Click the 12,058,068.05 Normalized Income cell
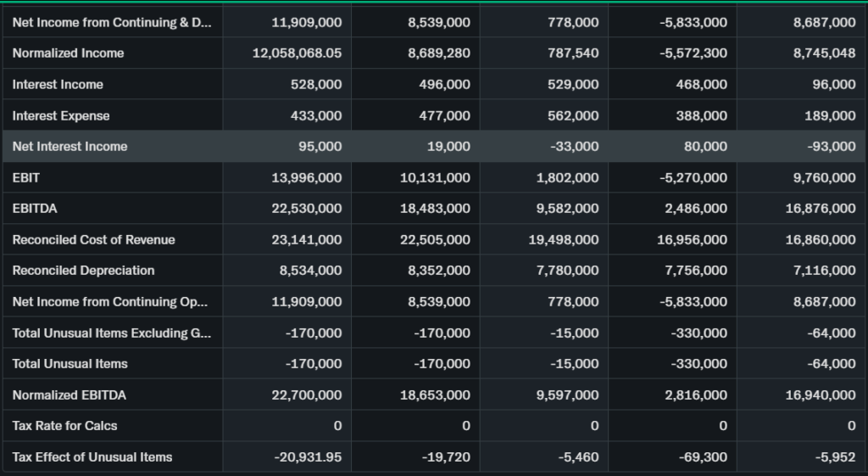The height and width of the screenshot is (476, 868). click(x=297, y=53)
